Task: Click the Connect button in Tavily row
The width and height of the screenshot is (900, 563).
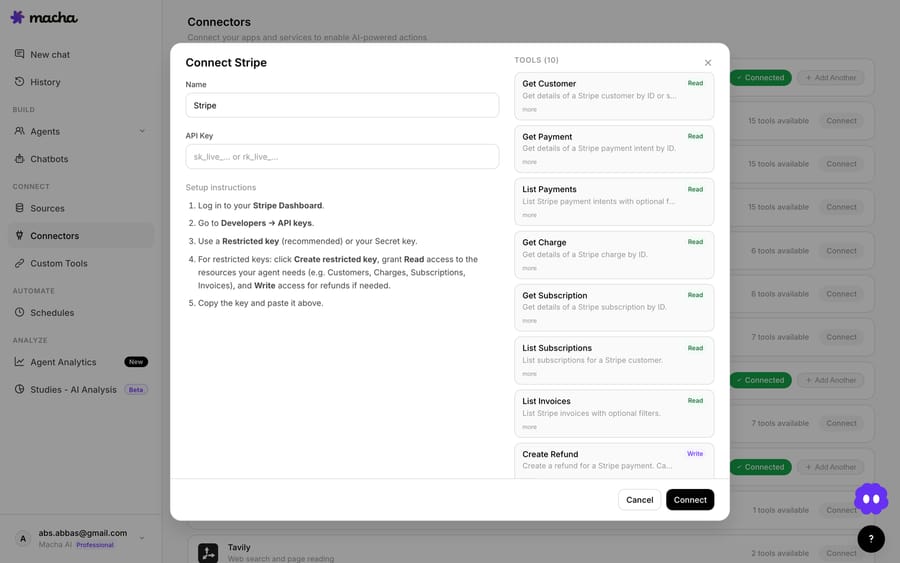Action: (841, 553)
